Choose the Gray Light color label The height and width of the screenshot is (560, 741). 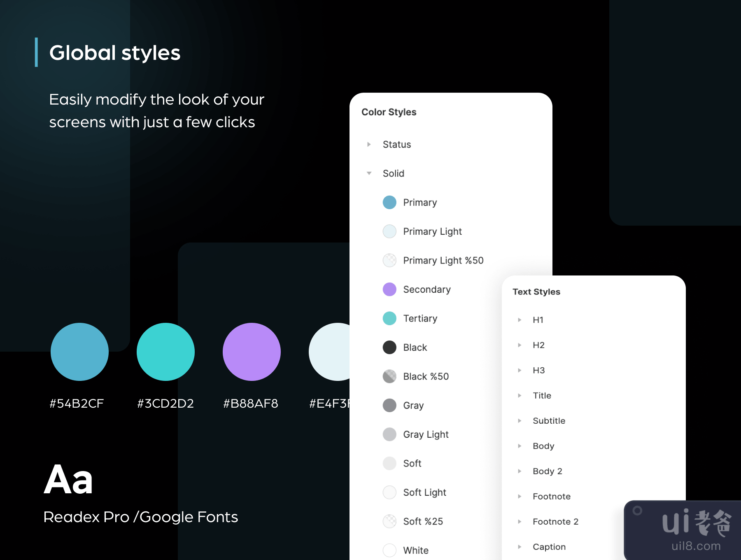[x=426, y=434]
